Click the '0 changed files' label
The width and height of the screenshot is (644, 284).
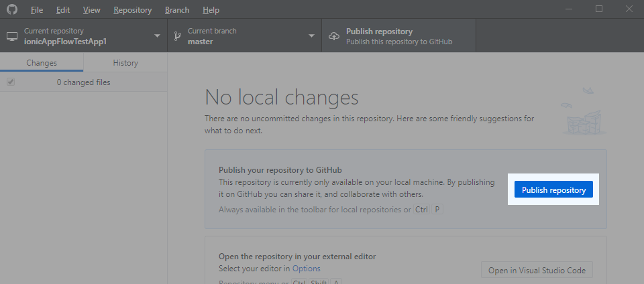pyautogui.click(x=83, y=82)
